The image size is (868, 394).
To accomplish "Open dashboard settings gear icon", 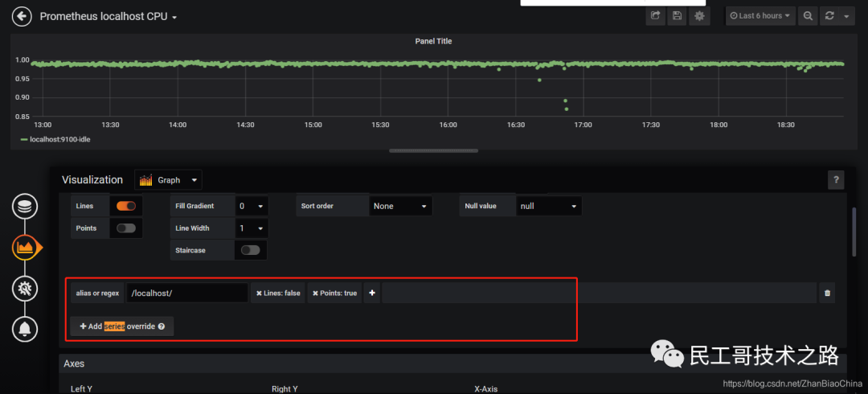I will [699, 15].
